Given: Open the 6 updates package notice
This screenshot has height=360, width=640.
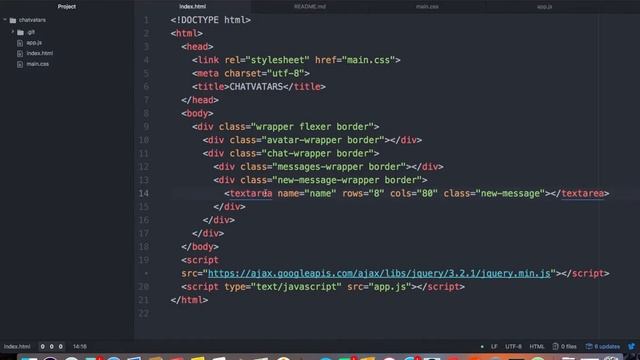Looking at the screenshot, I should [603, 347].
